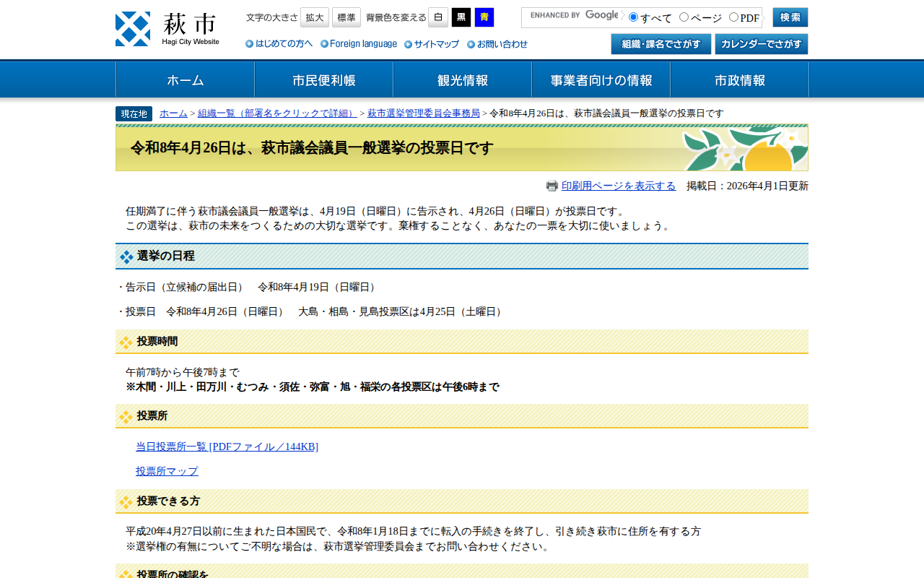Set background color to 白 (white)

tap(438, 16)
